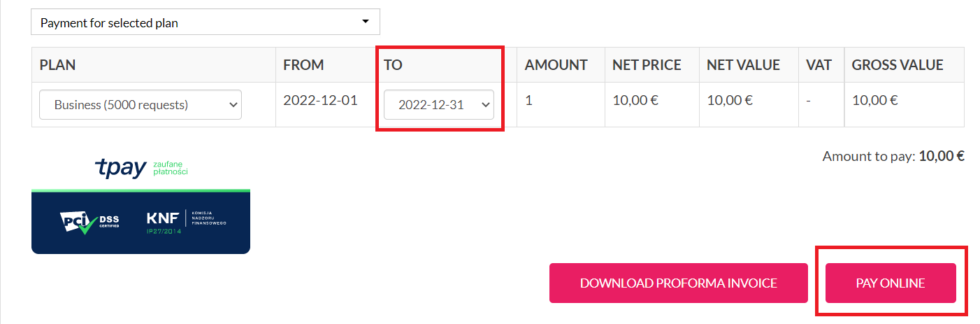Select the PLAN column header

(x=57, y=65)
